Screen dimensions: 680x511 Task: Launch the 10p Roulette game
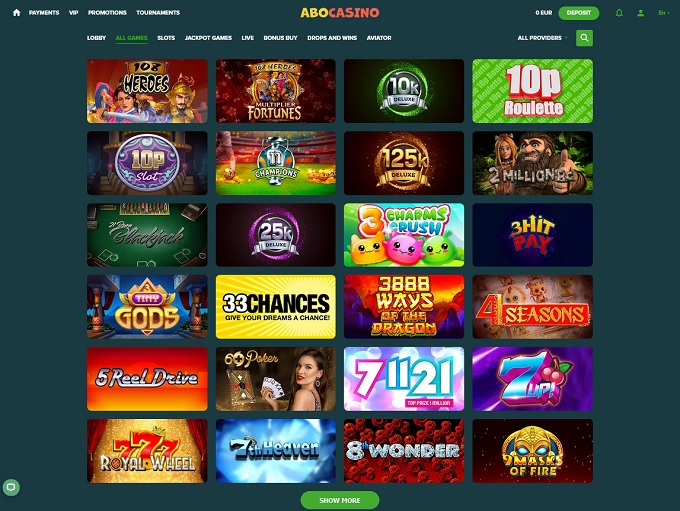click(532, 91)
